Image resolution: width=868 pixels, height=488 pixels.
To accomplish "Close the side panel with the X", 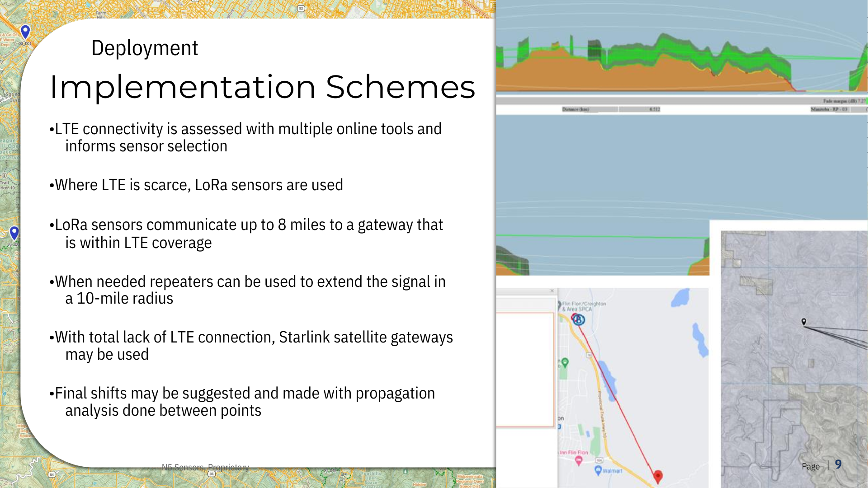I will (x=552, y=291).
